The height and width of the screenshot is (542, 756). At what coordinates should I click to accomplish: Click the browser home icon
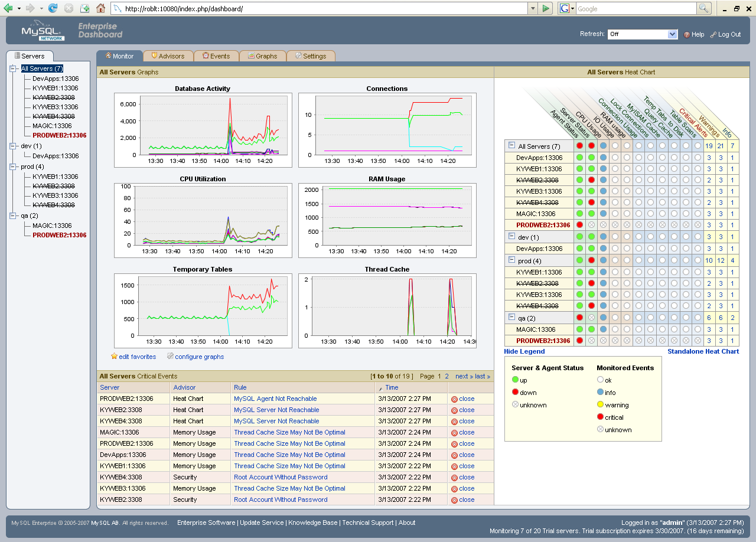(x=100, y=8)
